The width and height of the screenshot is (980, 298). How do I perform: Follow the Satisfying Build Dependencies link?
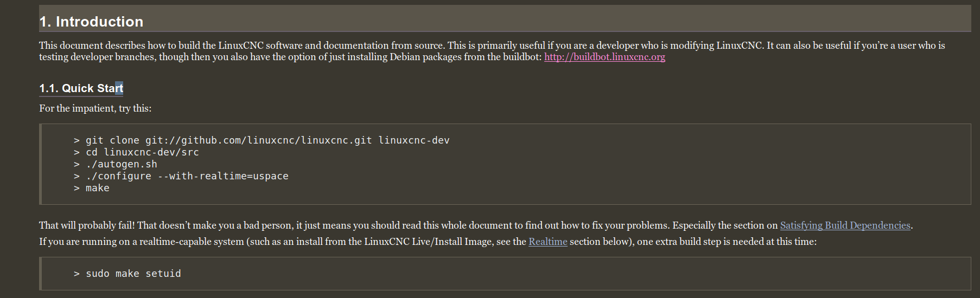click(845, 225)
